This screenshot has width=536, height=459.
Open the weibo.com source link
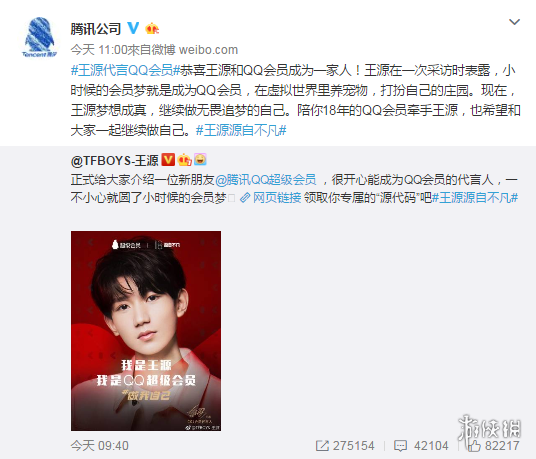pos(208,50)
